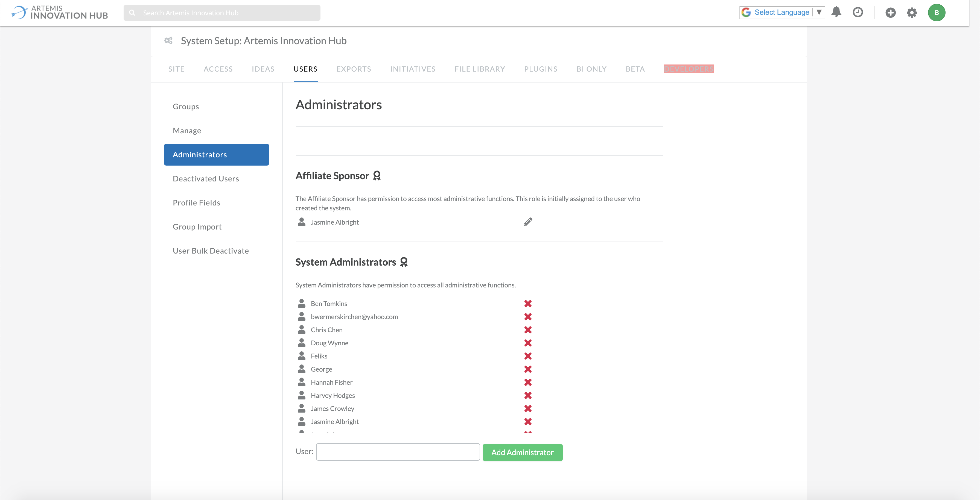Click the name Harvey Hodges
This screenshot has height=500, width=980.
point(332,395)
